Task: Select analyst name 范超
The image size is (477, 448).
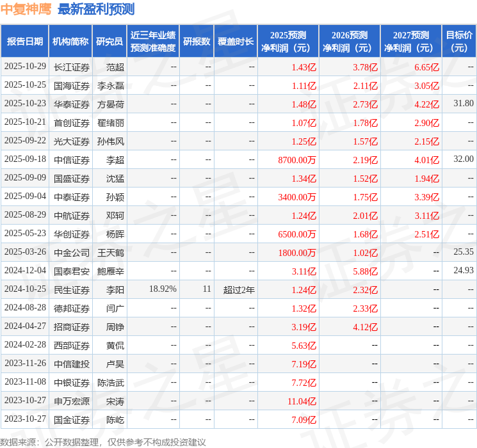Action: pos(115,67)
